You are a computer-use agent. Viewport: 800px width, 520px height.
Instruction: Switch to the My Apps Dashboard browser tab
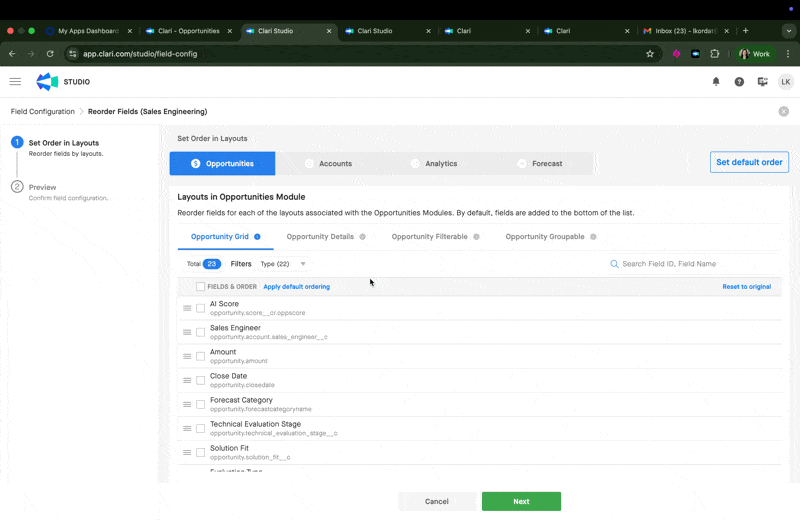(88, 31)
